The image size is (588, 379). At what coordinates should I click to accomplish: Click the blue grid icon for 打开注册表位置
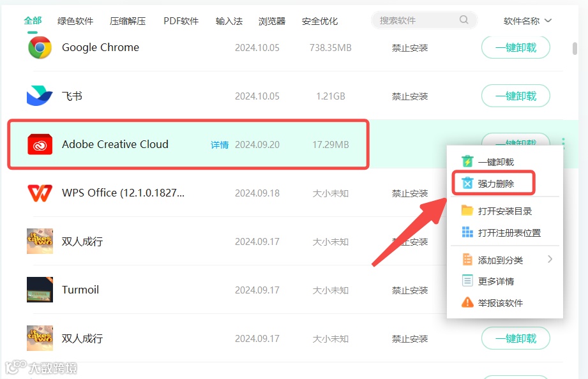[467, 232]
